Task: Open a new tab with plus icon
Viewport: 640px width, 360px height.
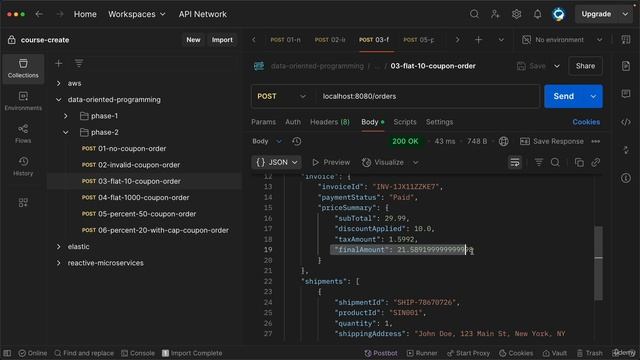Action: point(478,40)
